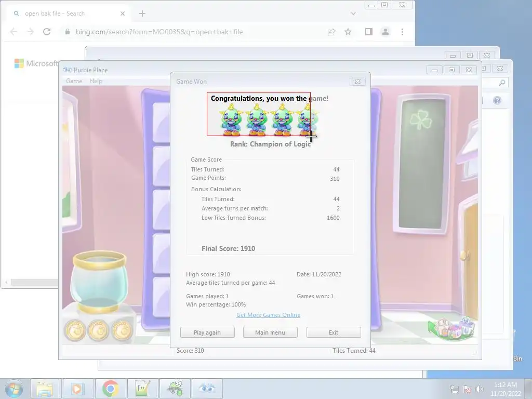Open the Game menu in Purble Place

(x=74, y=81)
